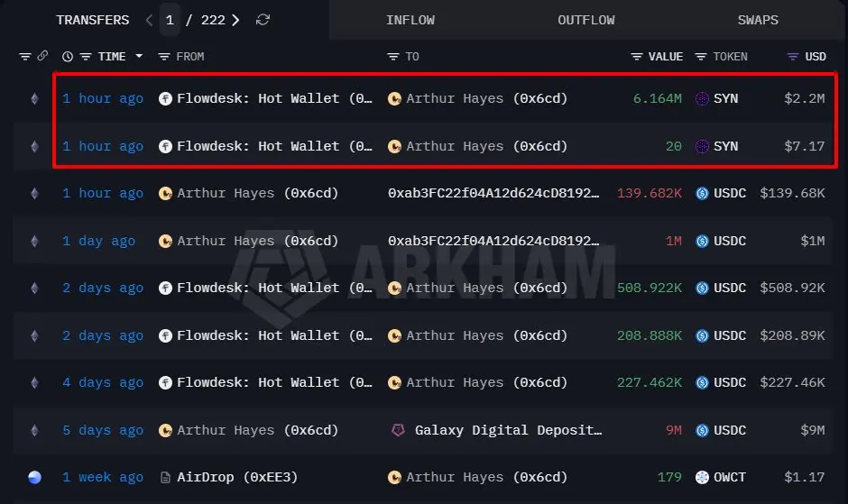Select the TRANSFERS tab
Image resolution: width=848 pixels, height=504 pixels.
click(93, 20)
